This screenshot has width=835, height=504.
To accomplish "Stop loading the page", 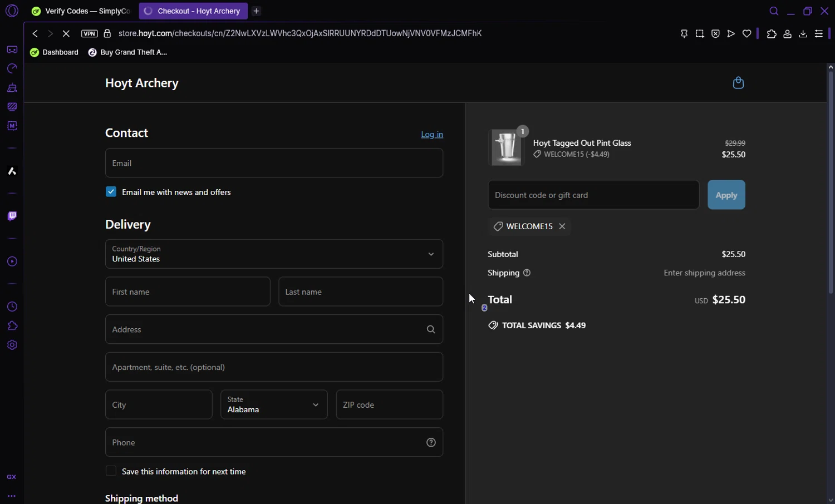I will [x=66, y=33].
